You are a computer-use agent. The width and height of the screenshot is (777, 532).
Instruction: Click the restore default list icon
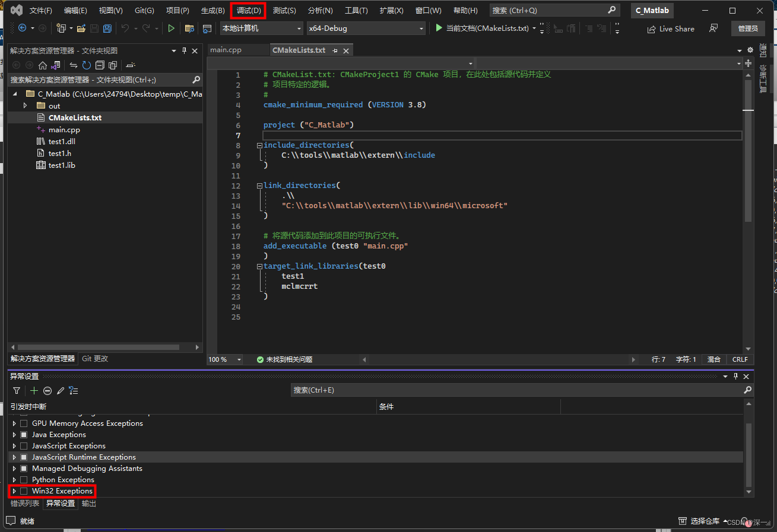(x=74, y=390)
